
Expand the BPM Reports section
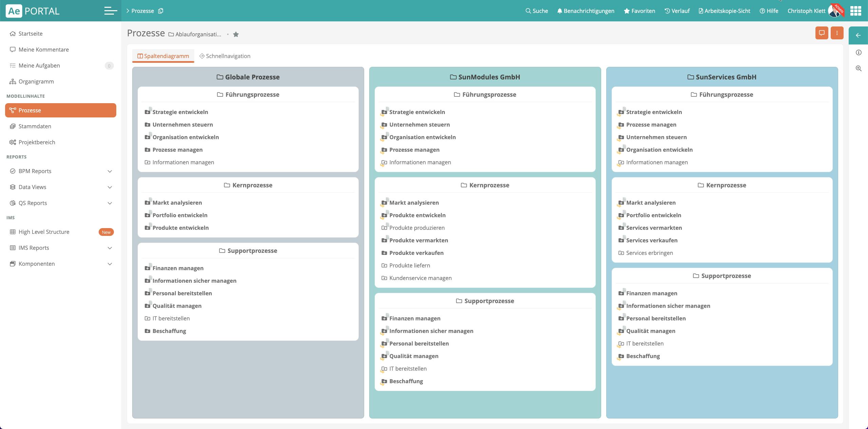[x=110, y=171]
